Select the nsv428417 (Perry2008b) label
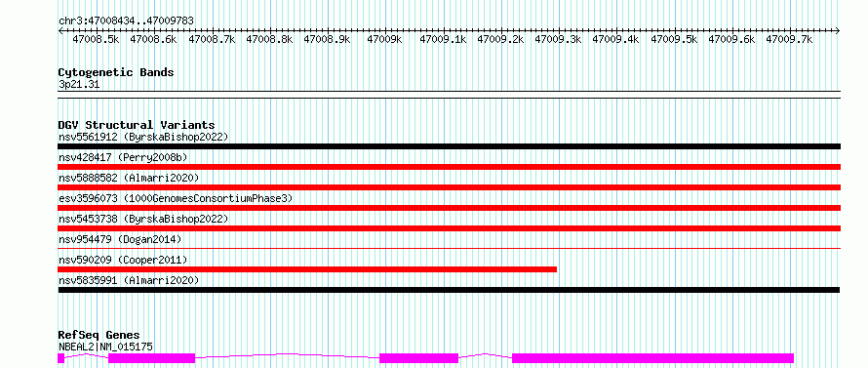The image size is (868, 368). tap(123, 157)
